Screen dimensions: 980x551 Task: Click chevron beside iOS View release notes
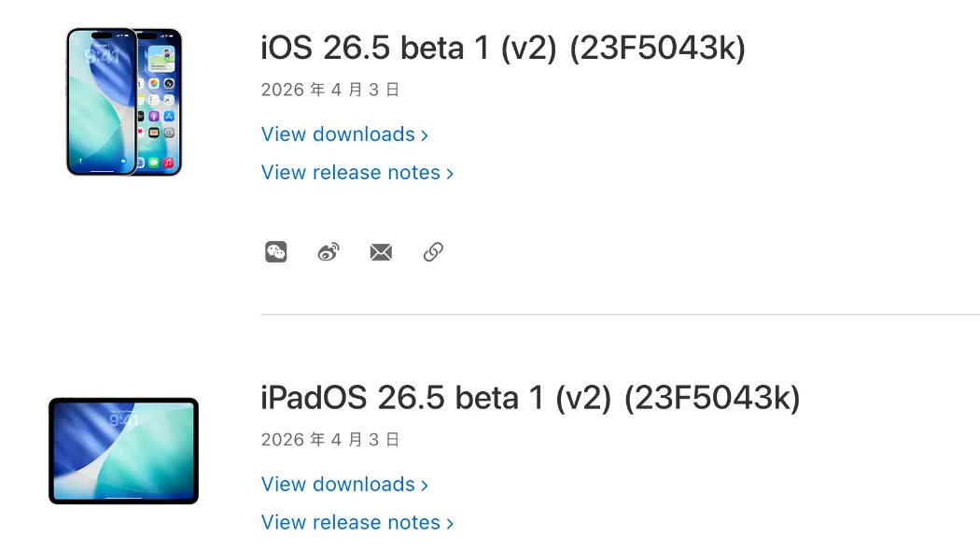(x=450, y=174)
